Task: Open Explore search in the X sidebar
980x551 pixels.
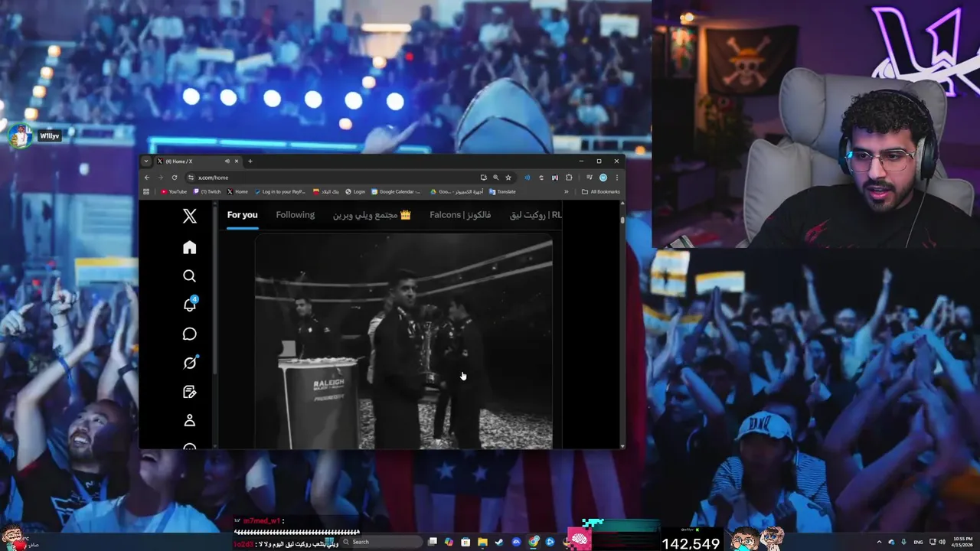Action: 190,276
